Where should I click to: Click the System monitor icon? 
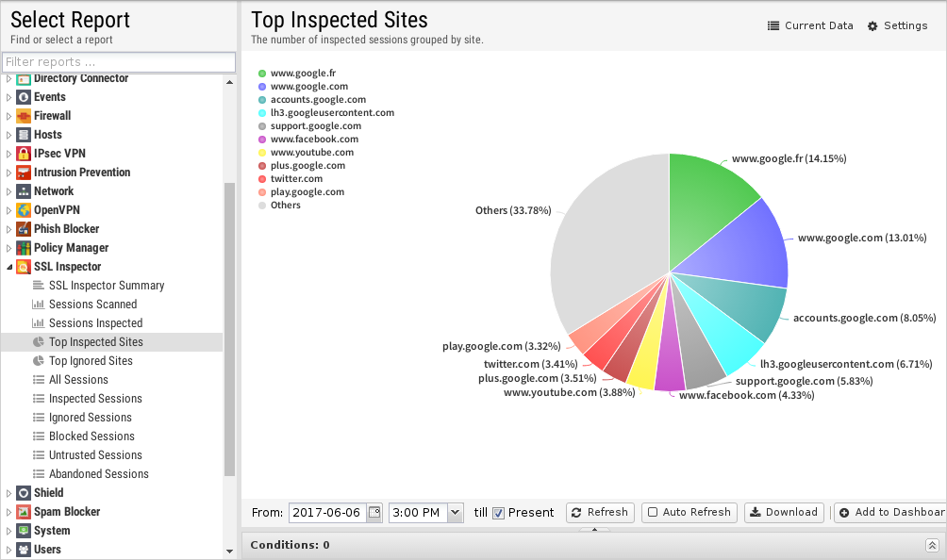pyautogui.click(x=24, y=531)
